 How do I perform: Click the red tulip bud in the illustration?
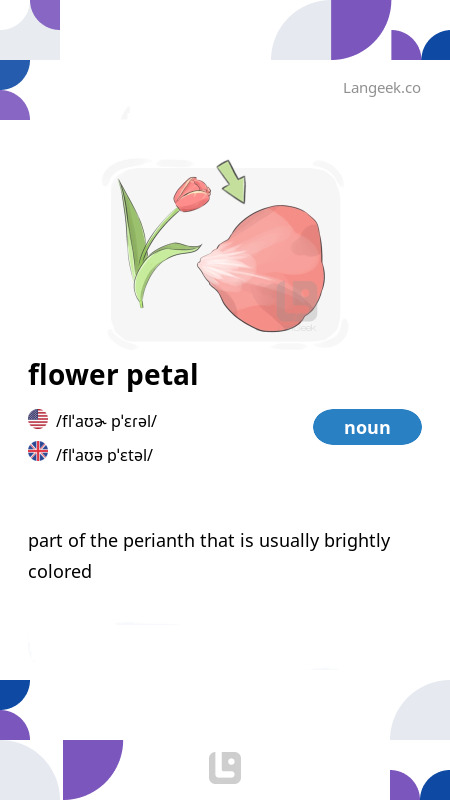click(192, 194)
